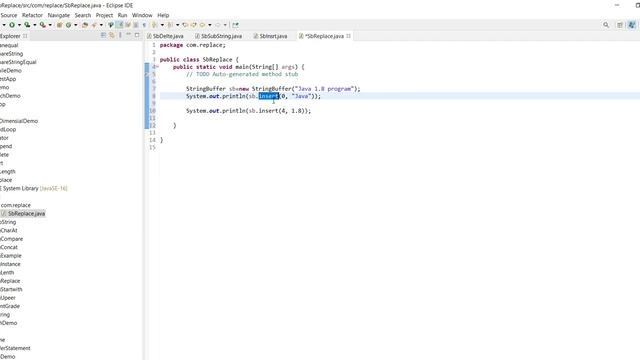This screenshot has width=640, height=360.
Task: Click the New Java Package icon
Action: tap(59, 25)
